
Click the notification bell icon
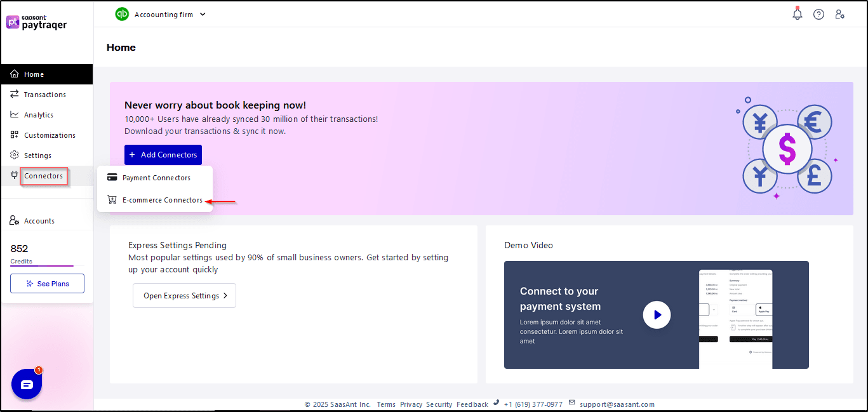click(798, 14)
